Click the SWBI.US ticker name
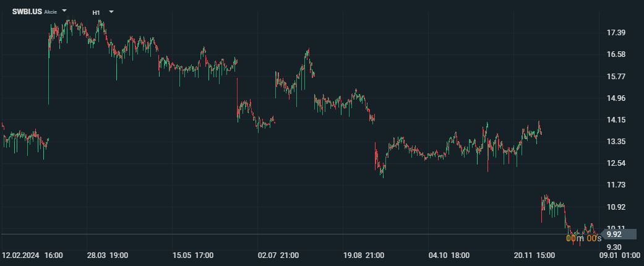 click(27, 11)
